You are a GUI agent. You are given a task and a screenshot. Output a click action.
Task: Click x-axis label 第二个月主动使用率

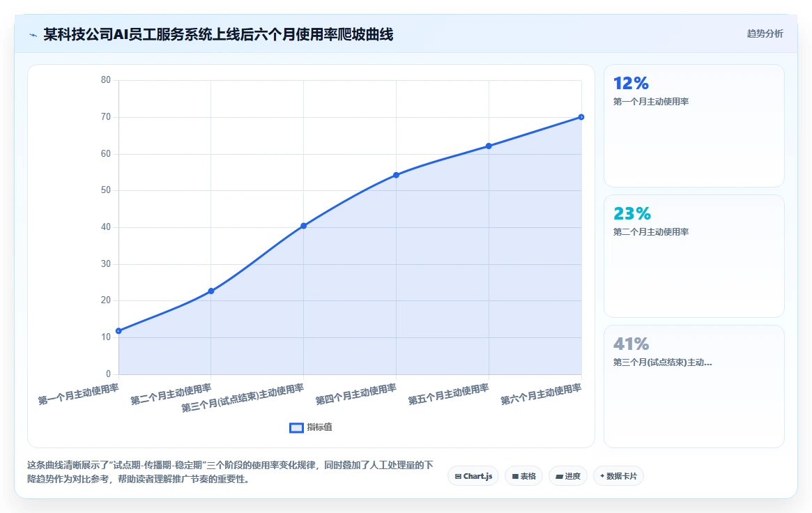click(x=171, y=395)
